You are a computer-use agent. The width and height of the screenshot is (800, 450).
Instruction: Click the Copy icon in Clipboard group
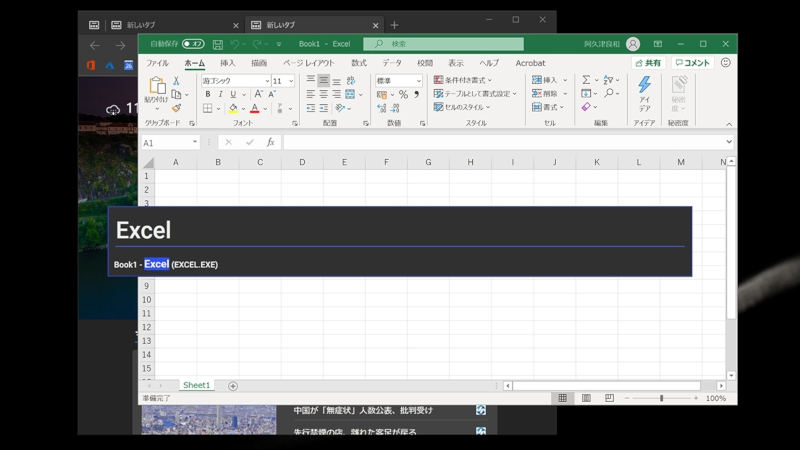[176, 94]
